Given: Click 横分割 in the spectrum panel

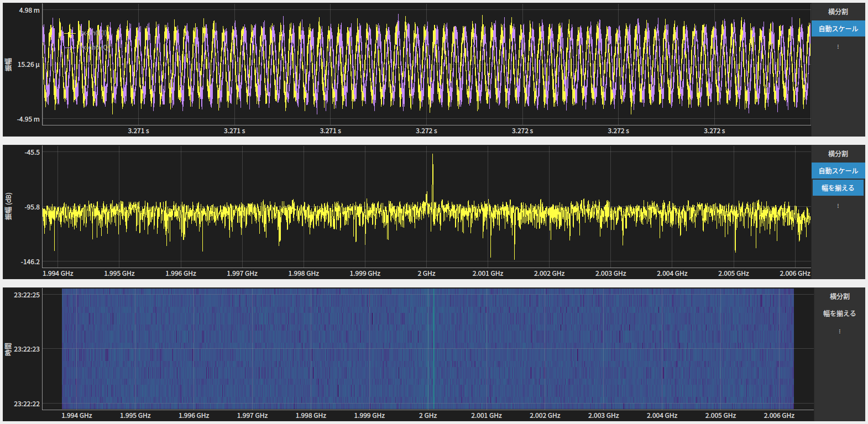Looking at the screenshot, I should (x=838, y=154).
